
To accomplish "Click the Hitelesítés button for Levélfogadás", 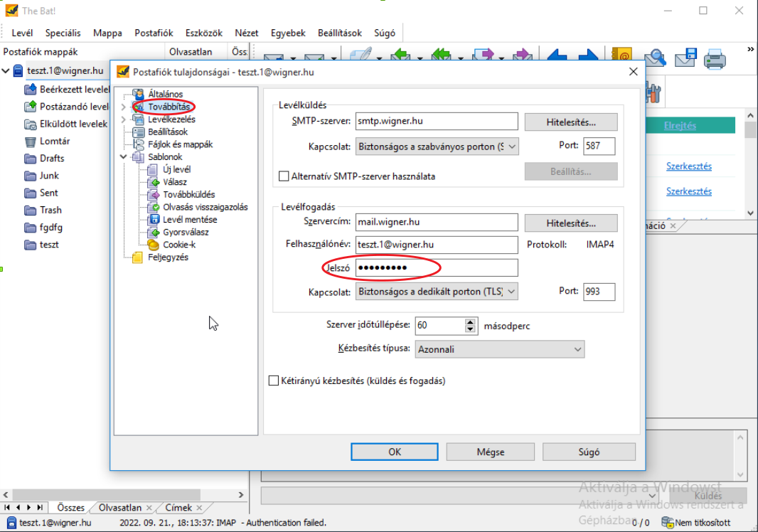I will tap(571, 223).
